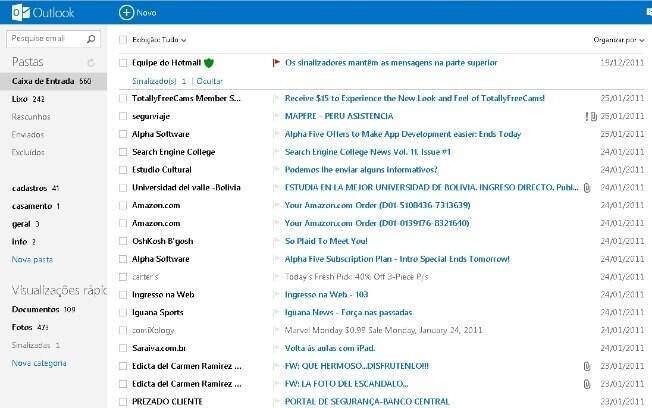Open Podemos lhe enviar alguns informativos? message
The height and width of the screenshot is (408, 652).
pyautogui.click(x=361, y=170)
